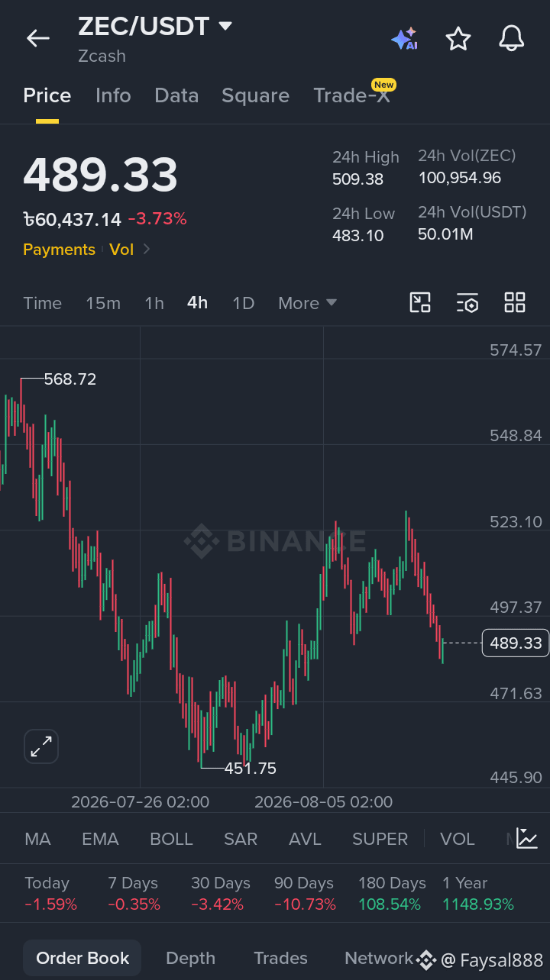Screen dimensions: 550x980
Task: Select the Time chart interval
Action: (x=42, y=303)
